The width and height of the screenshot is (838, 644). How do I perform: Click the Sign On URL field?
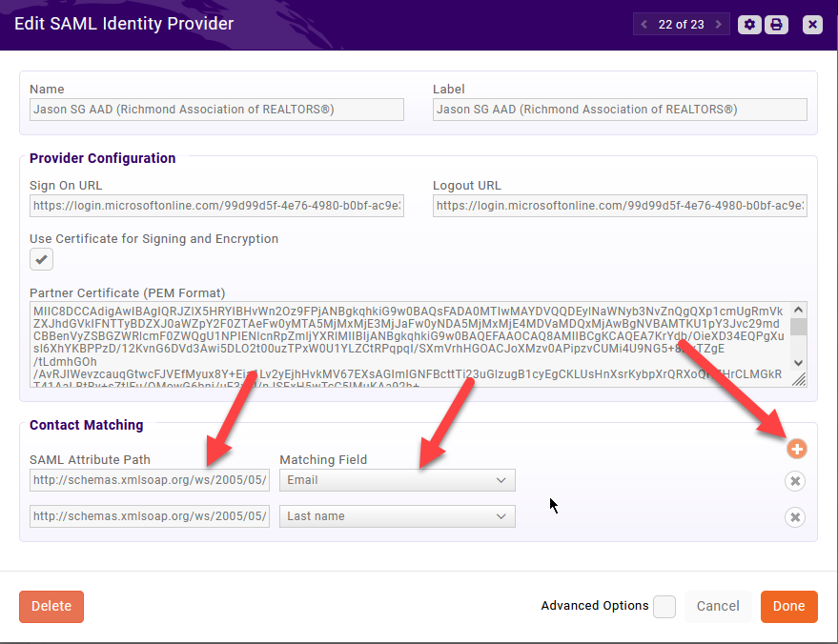(x=216, y=206)
